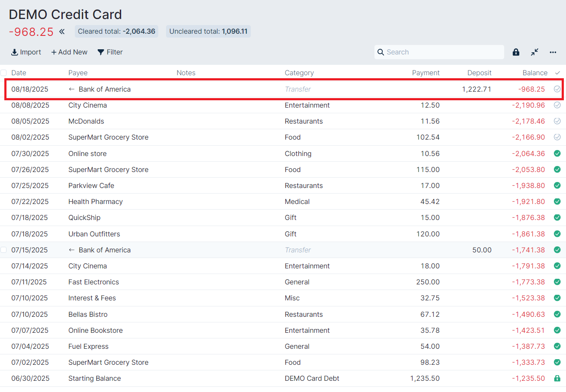Click Add New to create a transaction
The width and height of the screenshot is (566, 392).
(69, 52)
